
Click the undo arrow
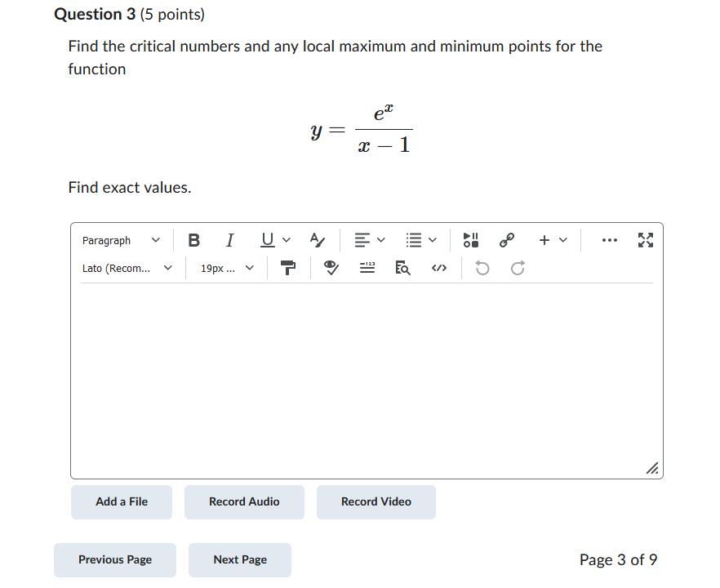pyautogui.click(x=482, y=267)
